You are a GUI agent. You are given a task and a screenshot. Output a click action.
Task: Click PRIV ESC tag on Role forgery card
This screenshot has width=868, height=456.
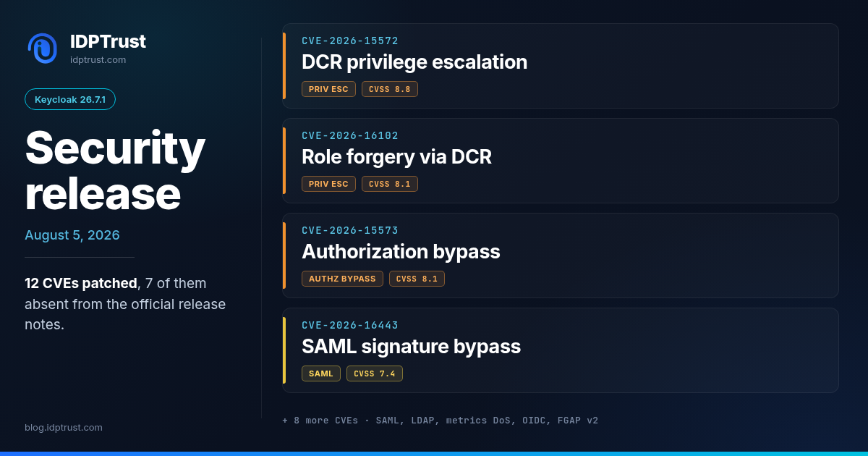pyautogui.click(x=328, y=184)
